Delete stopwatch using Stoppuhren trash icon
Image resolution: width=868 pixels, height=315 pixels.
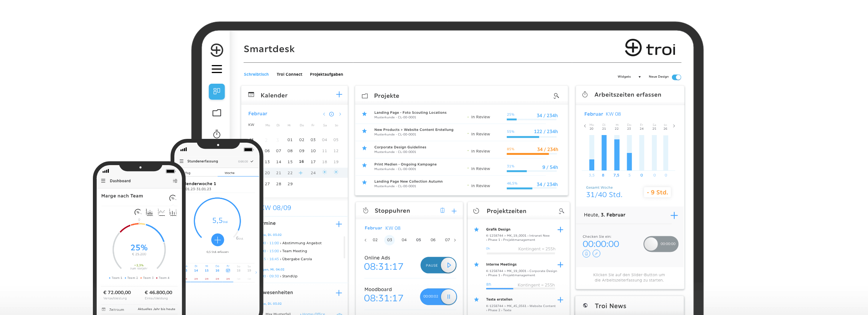click(x=442, y=210)
